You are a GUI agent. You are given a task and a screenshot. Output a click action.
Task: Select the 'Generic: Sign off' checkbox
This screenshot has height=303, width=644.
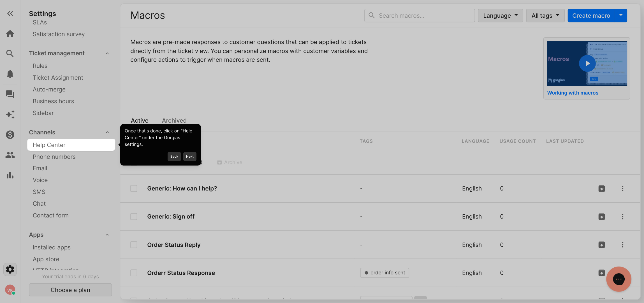(134, 217)
